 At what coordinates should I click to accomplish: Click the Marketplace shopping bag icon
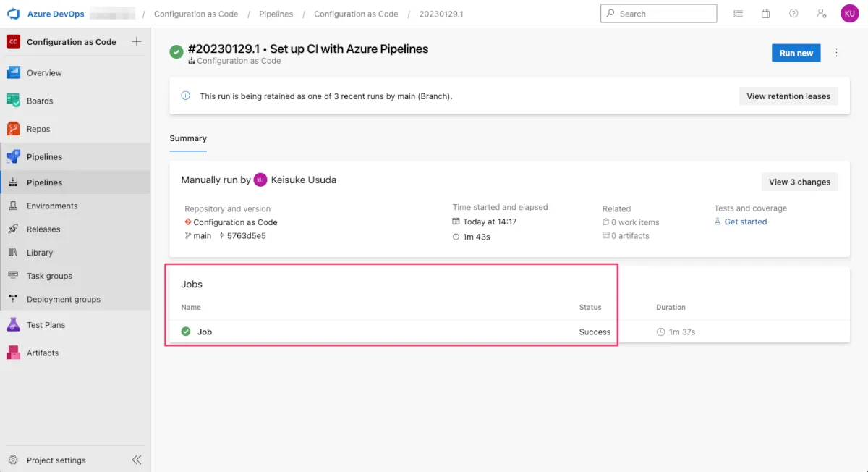[x=765, y=14]
